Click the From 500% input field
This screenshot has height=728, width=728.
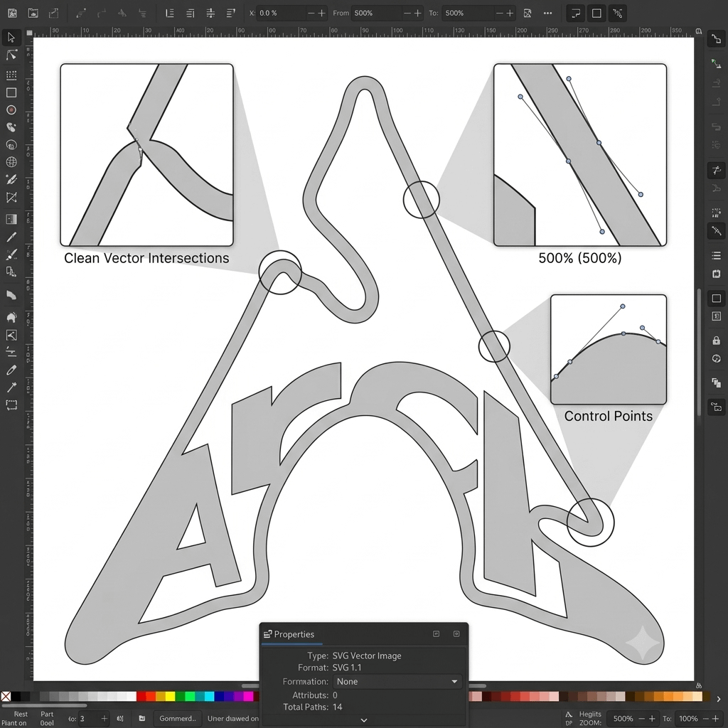377,13
